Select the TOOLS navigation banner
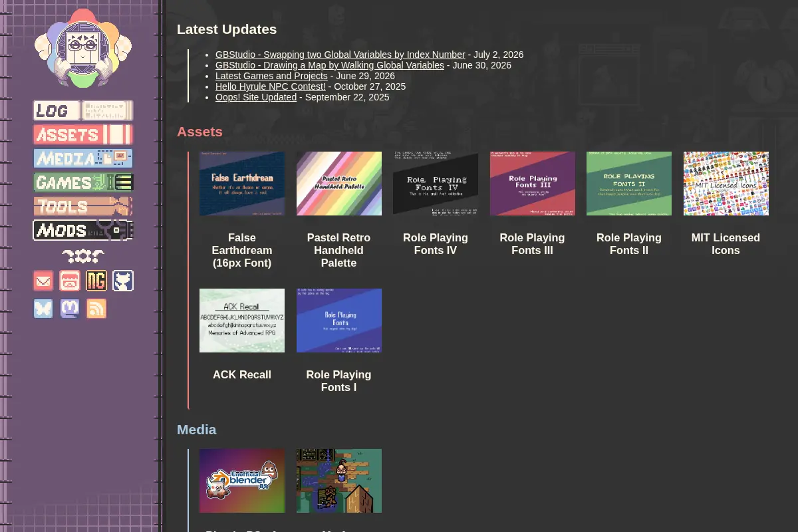 [83, 206]
